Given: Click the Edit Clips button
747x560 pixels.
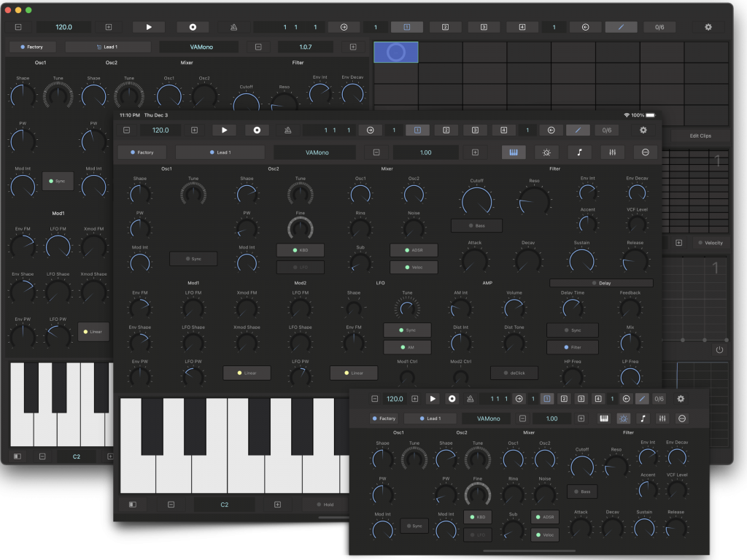Looking at the screenshot, I should 700,136.
